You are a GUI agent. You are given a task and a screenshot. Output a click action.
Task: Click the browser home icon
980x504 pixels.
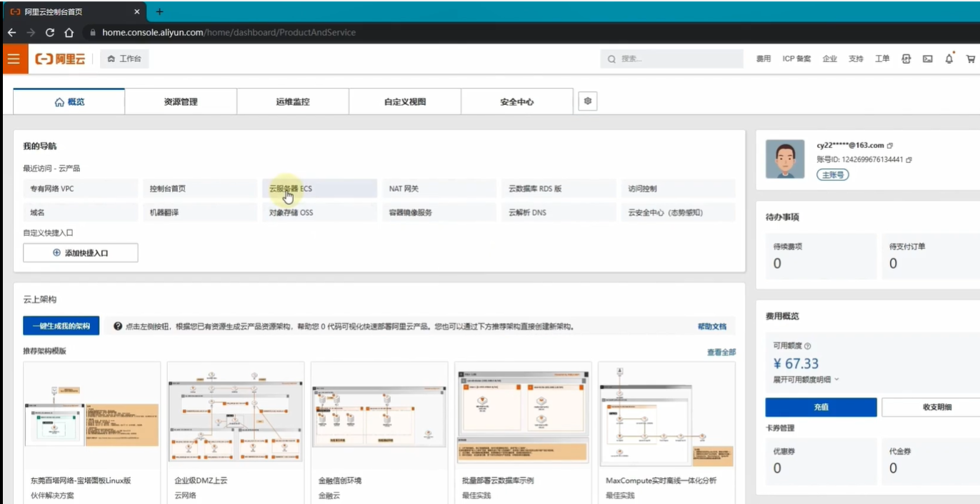click(x=69, y=32)
